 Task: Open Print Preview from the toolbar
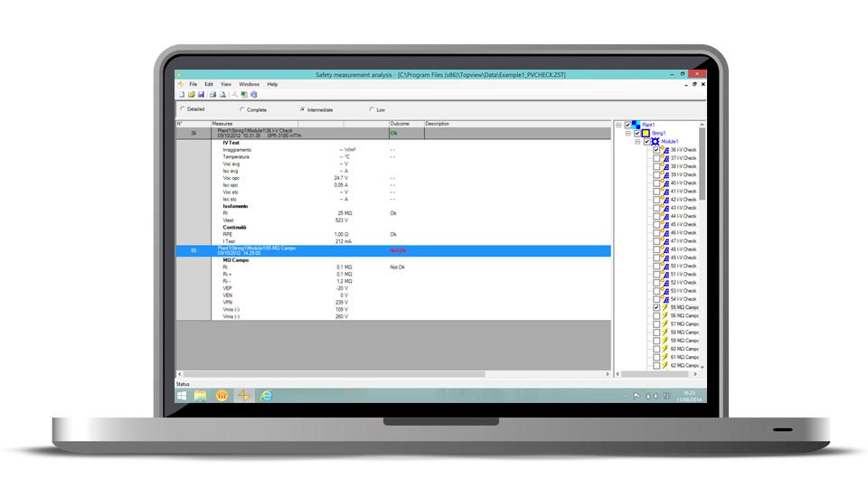tap(222, 94)
